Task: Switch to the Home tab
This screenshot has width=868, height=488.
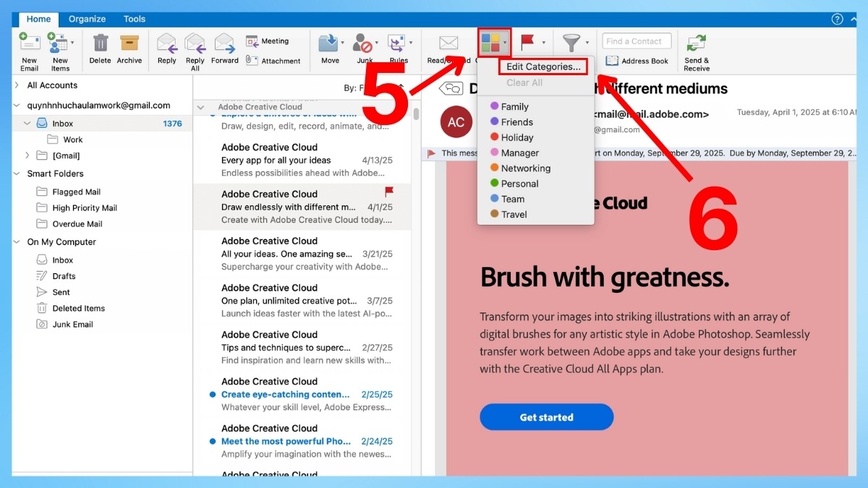Action: 38,19
